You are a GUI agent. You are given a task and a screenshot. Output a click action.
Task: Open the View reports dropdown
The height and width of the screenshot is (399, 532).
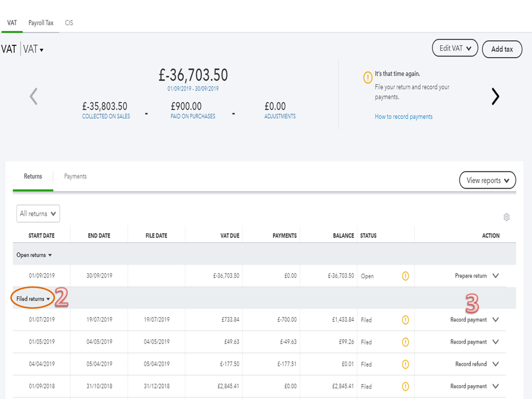point(487,180)
